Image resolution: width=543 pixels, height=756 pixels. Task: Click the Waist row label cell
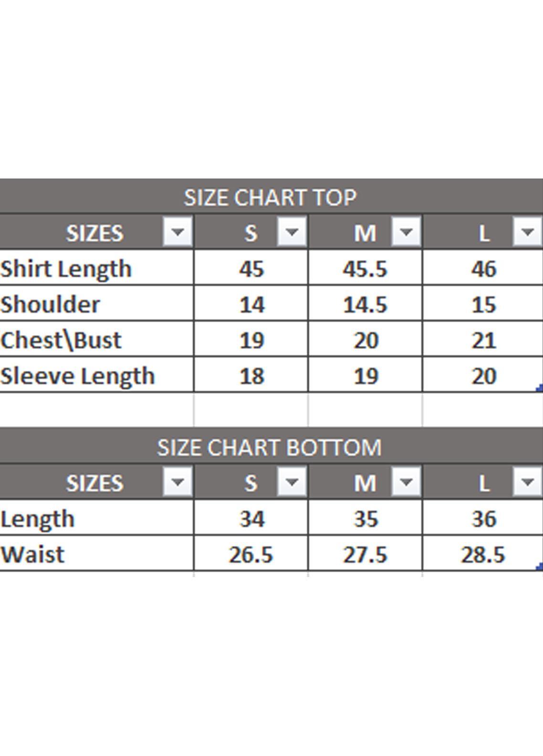point(32,554)
